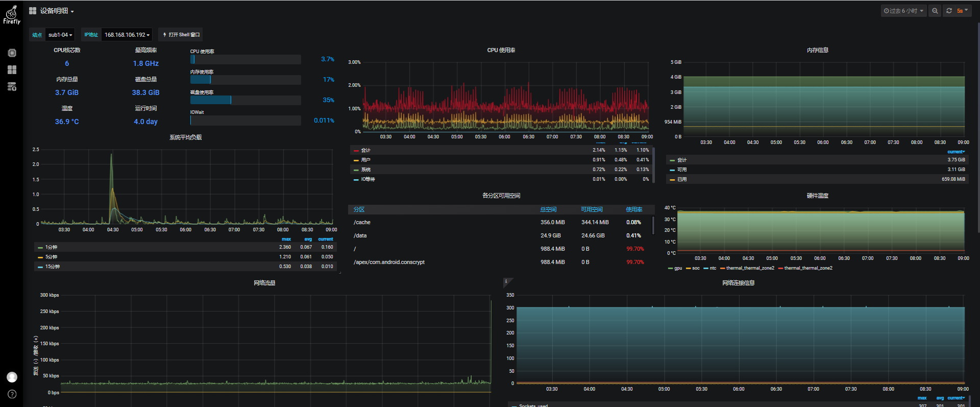Screen dimensions: 980x407
Task: Click the CPU 使用率 bar gauge
Action: pyautogui.click(x=246, y=59)
